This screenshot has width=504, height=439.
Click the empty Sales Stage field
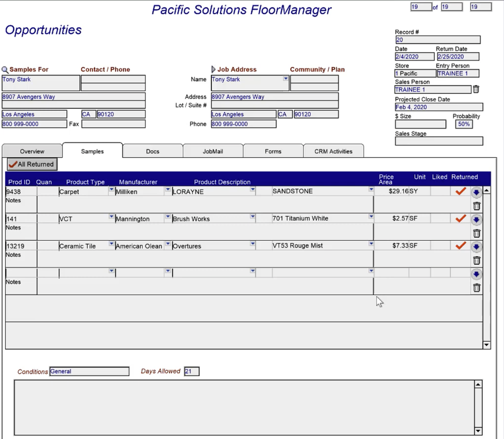pyautogui.click(x=439, y=141)
